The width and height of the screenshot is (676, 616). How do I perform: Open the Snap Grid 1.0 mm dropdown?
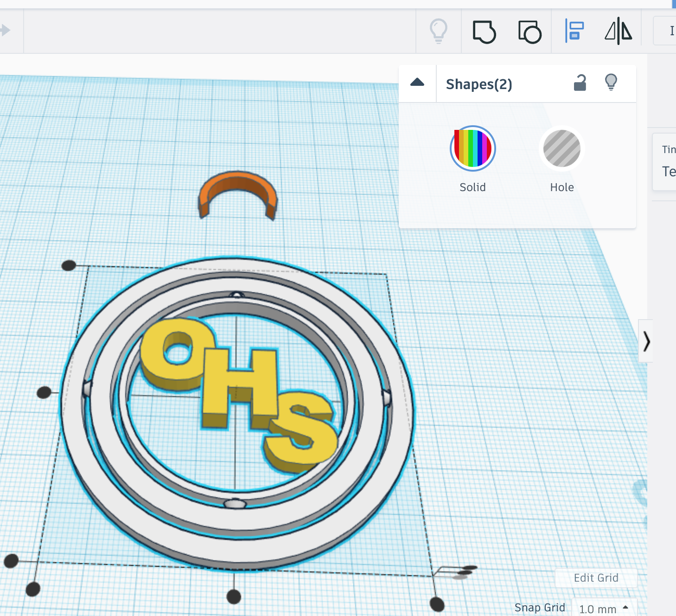604,609
